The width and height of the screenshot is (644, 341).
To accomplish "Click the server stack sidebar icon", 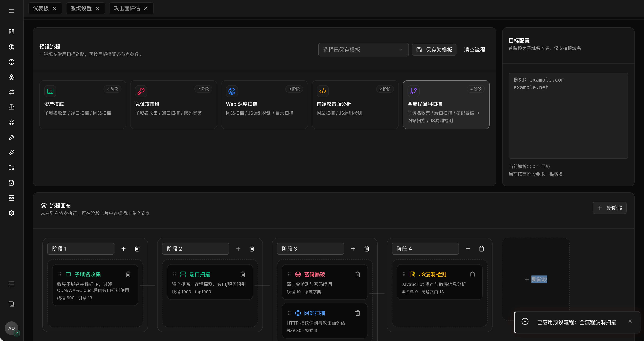I will point(12,284).
